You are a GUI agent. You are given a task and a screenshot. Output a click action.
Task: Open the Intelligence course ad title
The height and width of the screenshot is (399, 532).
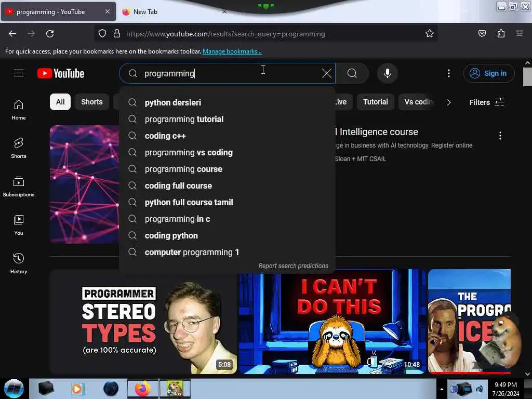coord(377,132)
